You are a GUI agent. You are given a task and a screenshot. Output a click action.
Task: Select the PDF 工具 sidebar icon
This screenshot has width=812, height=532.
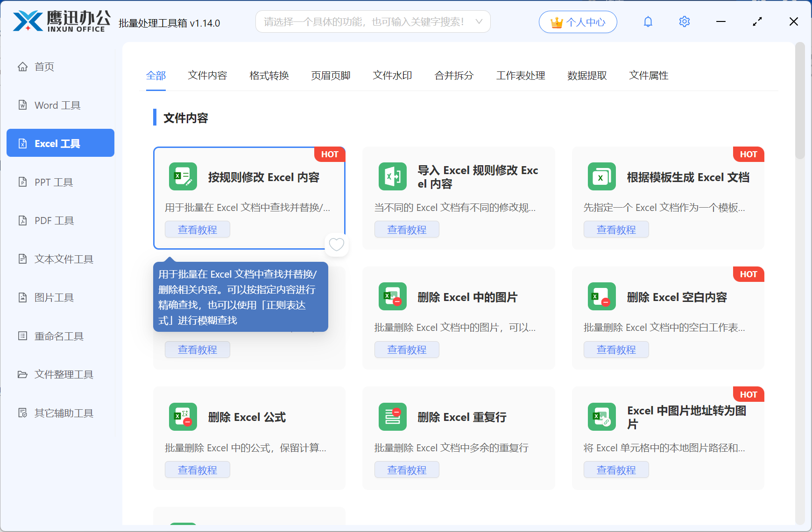[22, 220]
